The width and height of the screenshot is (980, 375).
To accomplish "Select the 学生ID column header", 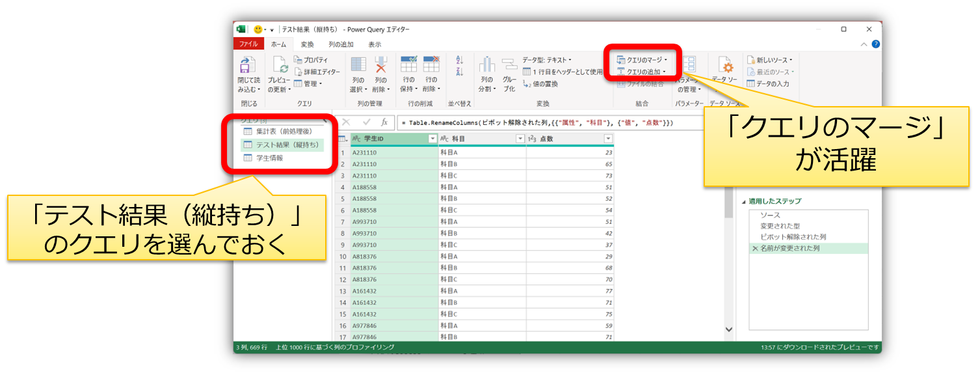I will (x=394, y=139).
